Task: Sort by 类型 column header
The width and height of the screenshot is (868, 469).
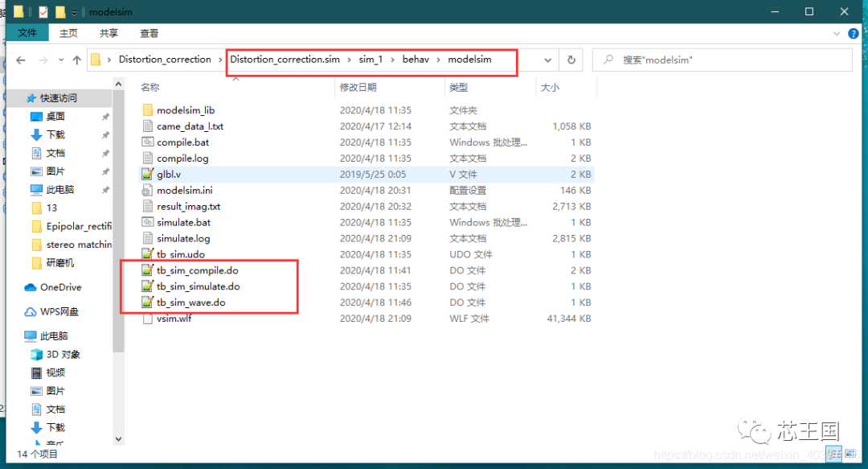Action: coord(458,87)
